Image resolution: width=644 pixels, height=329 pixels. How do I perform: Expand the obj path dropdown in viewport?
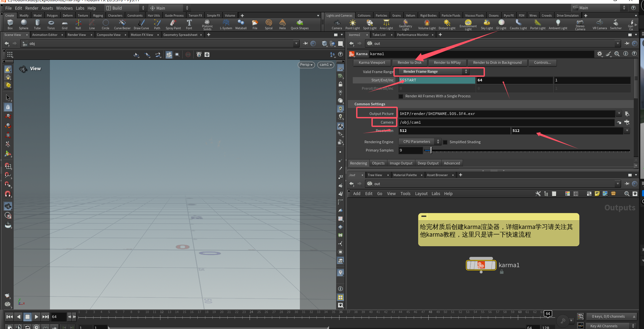click(x=296, y=44)
